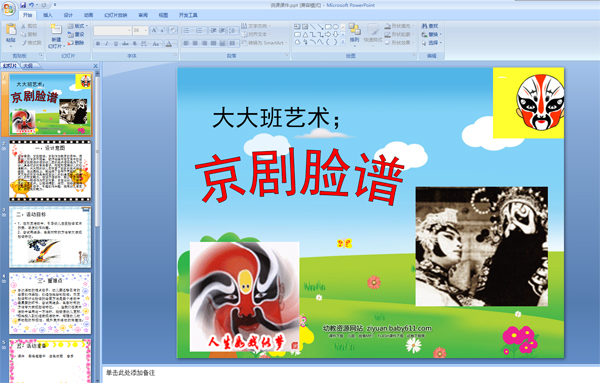600x383 pixels.
Task: Toggle underline formatting button
Action: click(x=116, y=44)
